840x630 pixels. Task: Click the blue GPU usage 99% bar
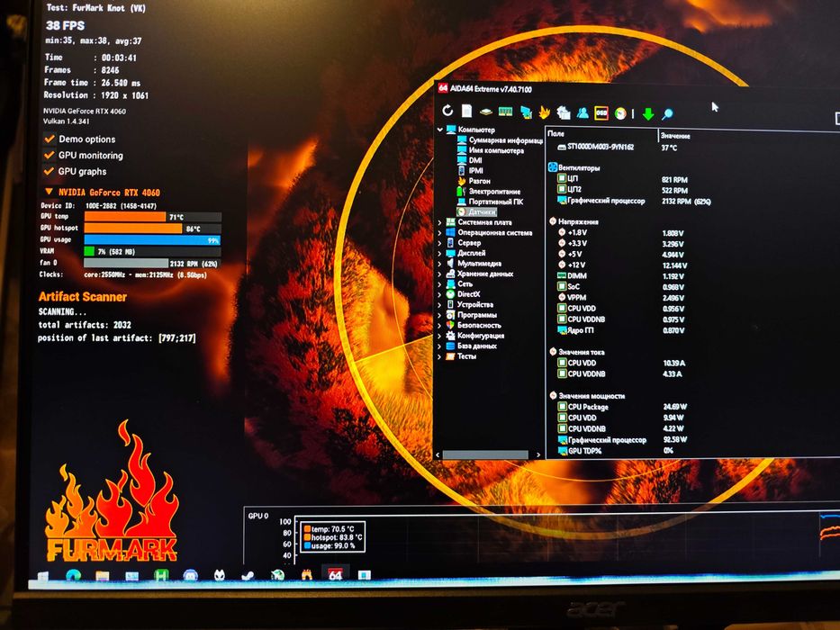(x=152, y=240)
